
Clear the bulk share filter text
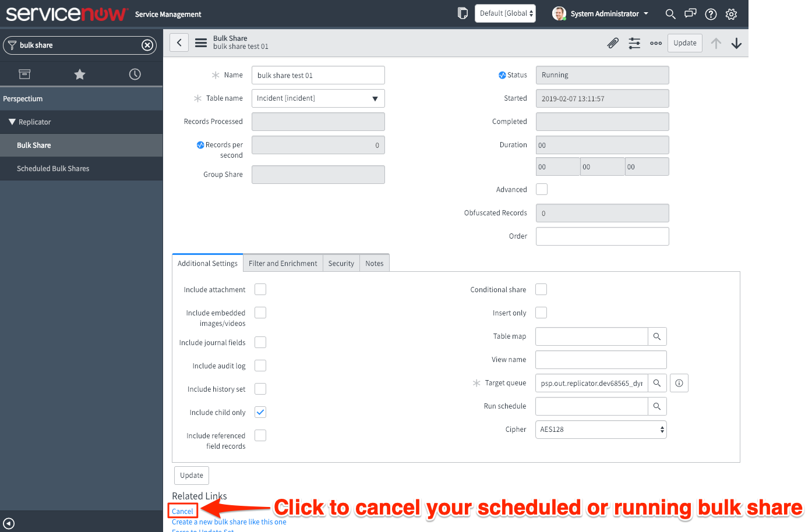click(147, 45)
